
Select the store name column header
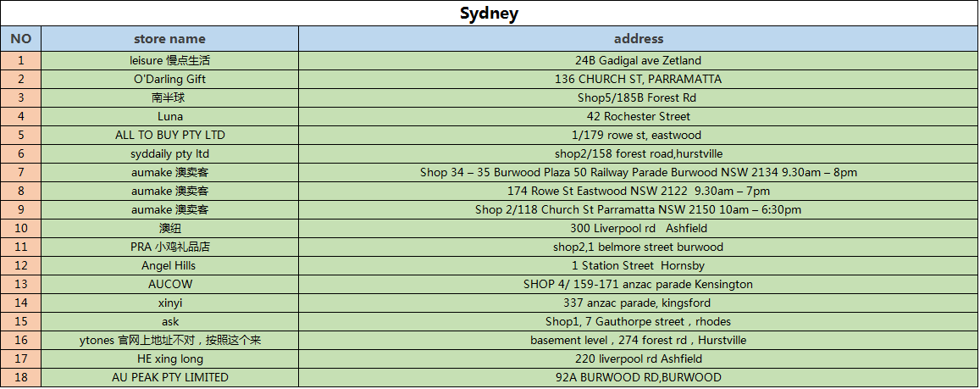click(x=169, y=39)
